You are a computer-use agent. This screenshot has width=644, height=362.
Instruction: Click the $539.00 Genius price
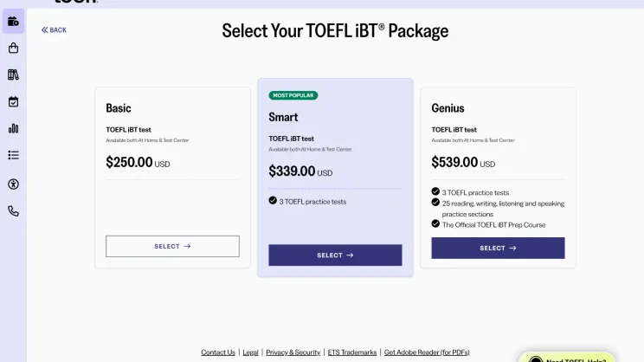[x=454, y=162]
